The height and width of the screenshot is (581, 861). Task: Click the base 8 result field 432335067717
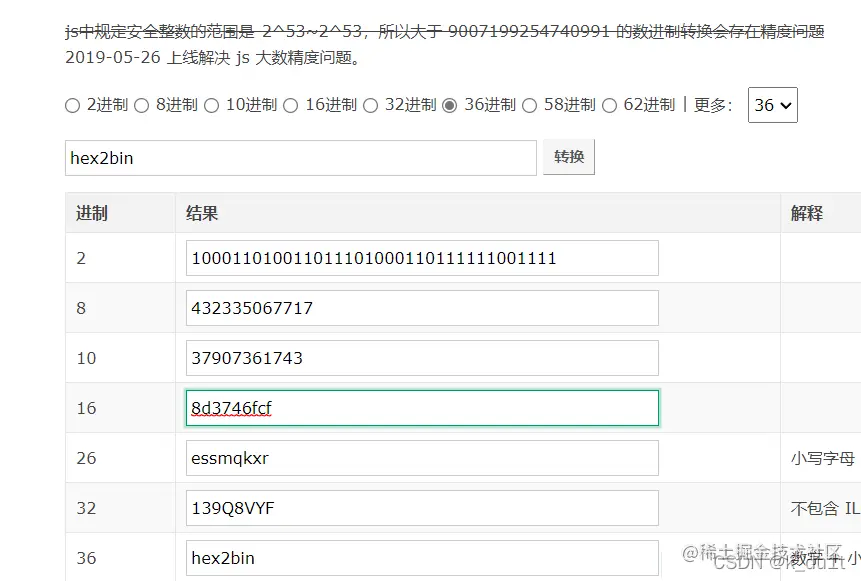coord(422,308)
